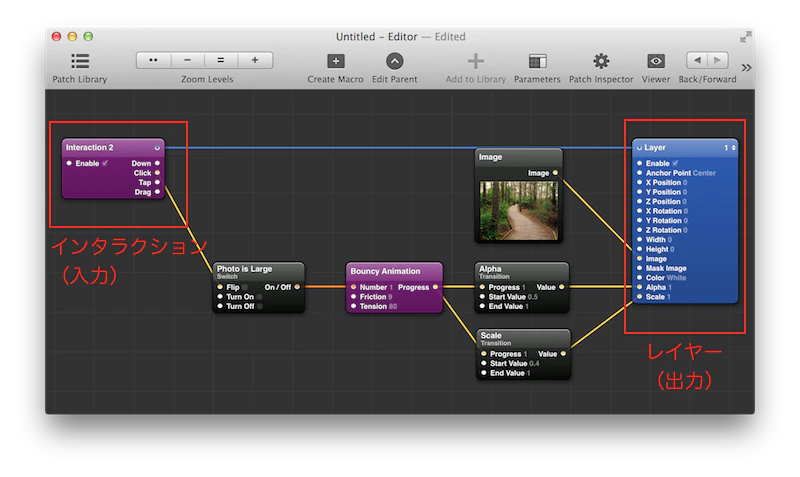Screen dimensions: 800x477
Task: Click Value output port on Scale transition
Action: pos(563,354)
